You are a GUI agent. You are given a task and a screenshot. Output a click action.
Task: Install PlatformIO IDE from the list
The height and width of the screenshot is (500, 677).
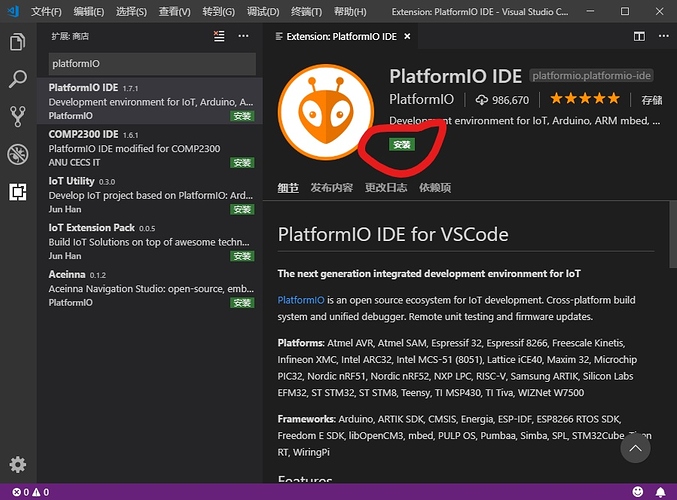242,116
